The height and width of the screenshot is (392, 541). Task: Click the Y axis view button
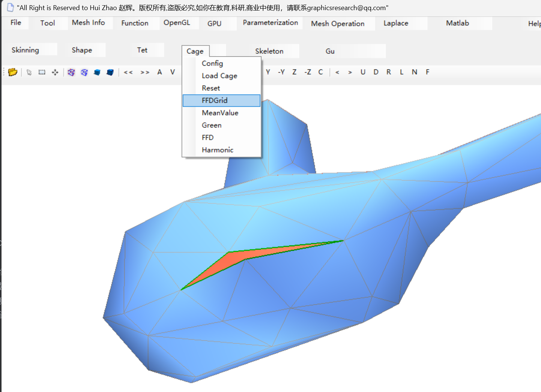tap(268, 72)
